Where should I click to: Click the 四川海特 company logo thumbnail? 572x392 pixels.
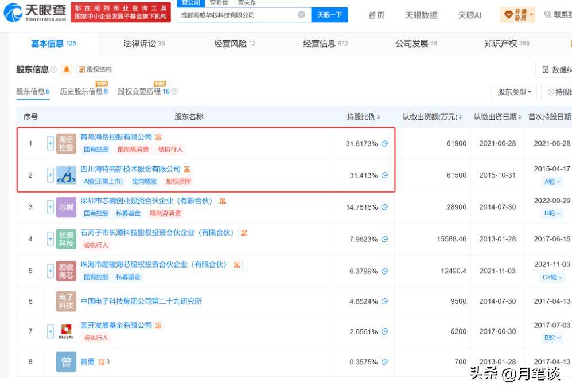pos(66,175)
